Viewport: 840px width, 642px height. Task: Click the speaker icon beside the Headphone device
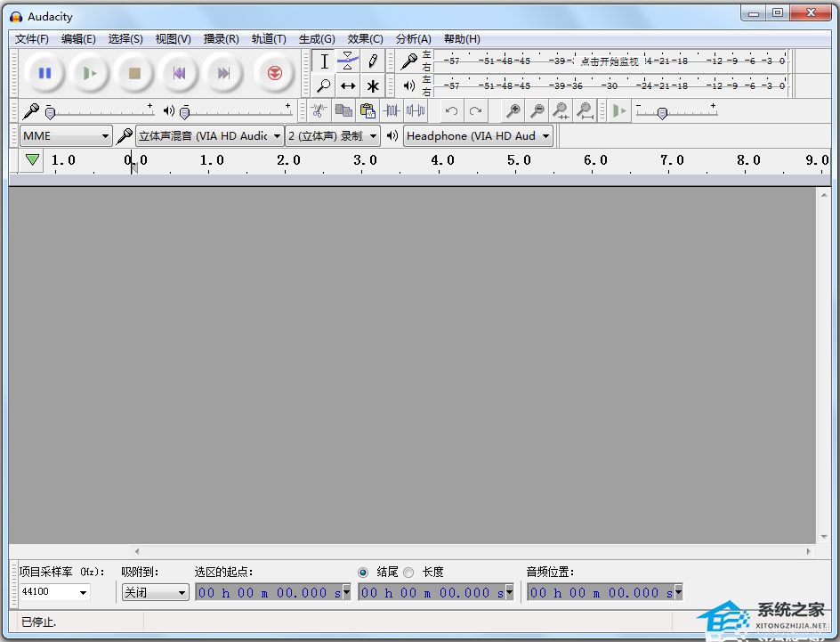click(x=392, y=135)
